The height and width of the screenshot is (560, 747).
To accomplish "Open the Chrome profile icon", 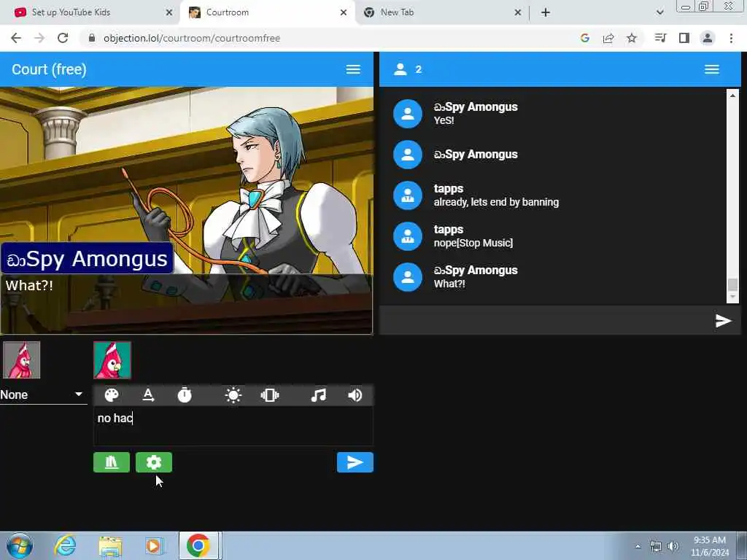I will click(708, 38).
